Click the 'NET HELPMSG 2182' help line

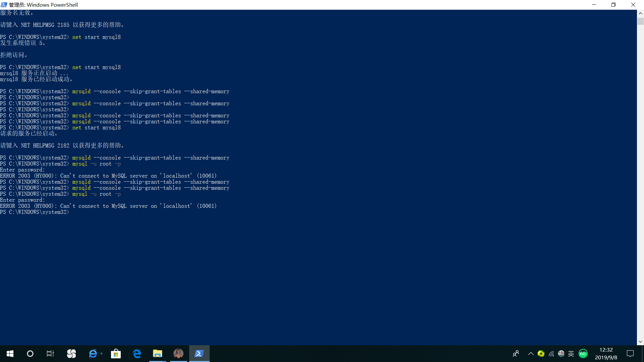pyautogui.click(x=62, y=145)
